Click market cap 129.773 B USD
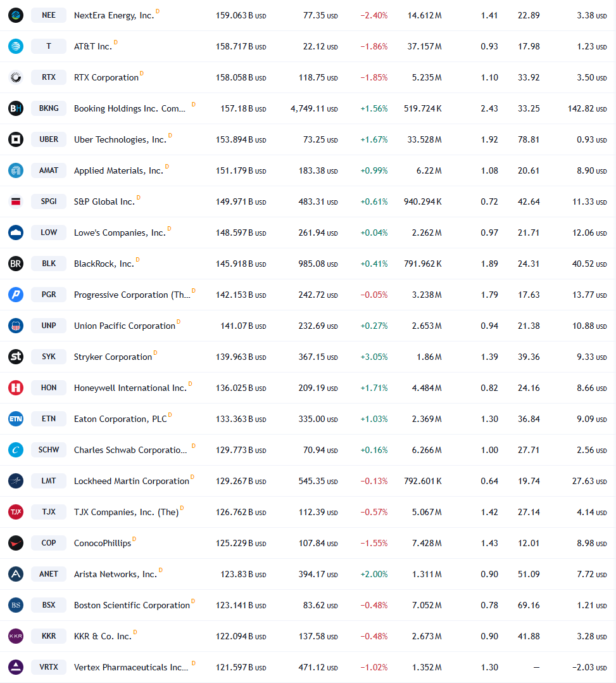 point(241,450)
